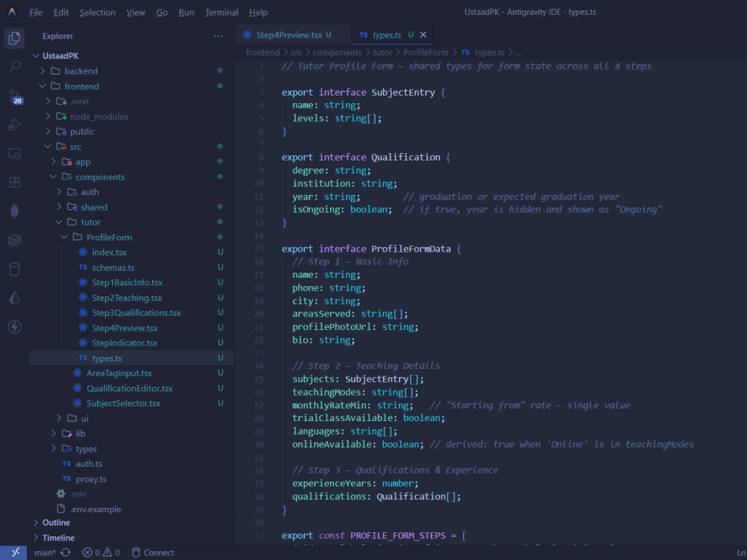
Task: Click the synchronize changes icon in status bar
Action: click(66, 553)
